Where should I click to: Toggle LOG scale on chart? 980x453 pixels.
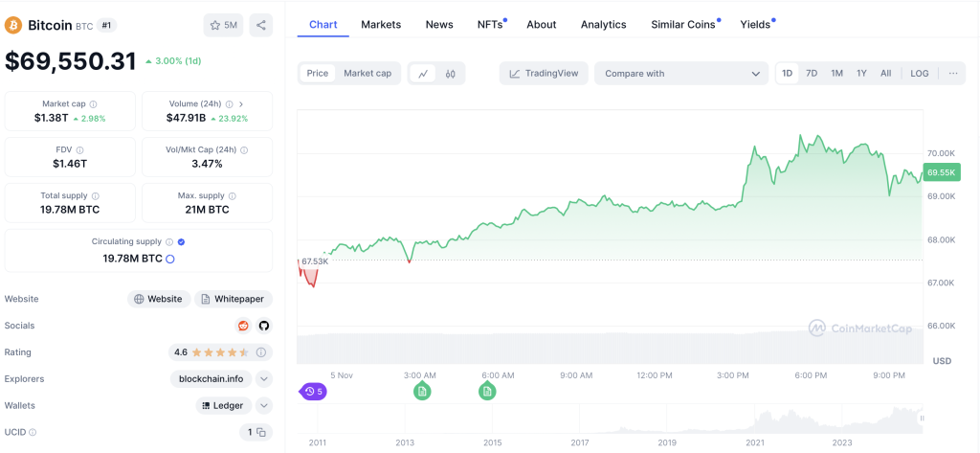click(920, 73)
